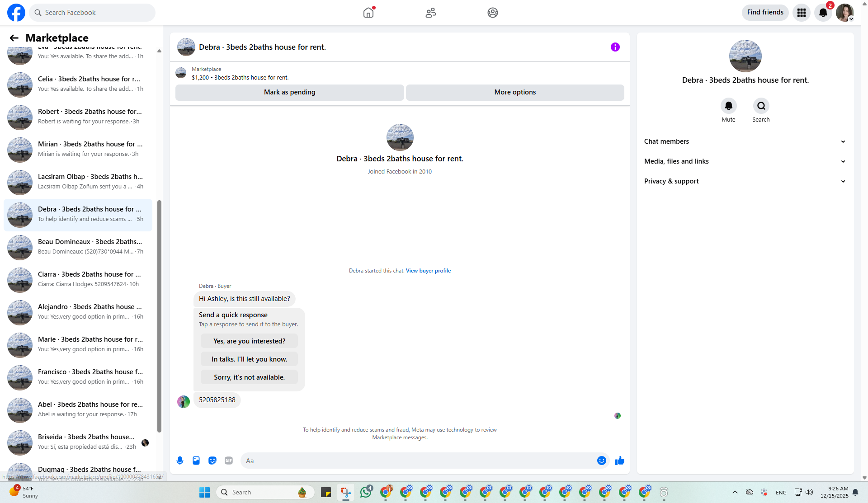Open the chat with Alejandro

click(78, 312)
